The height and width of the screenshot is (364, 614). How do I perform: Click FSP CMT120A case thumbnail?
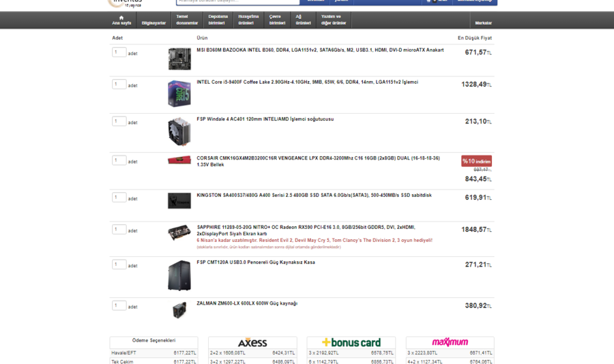coord(179,275)
